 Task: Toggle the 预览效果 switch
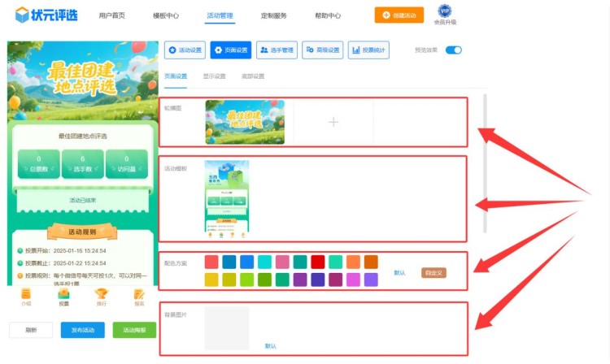(453, 50)
